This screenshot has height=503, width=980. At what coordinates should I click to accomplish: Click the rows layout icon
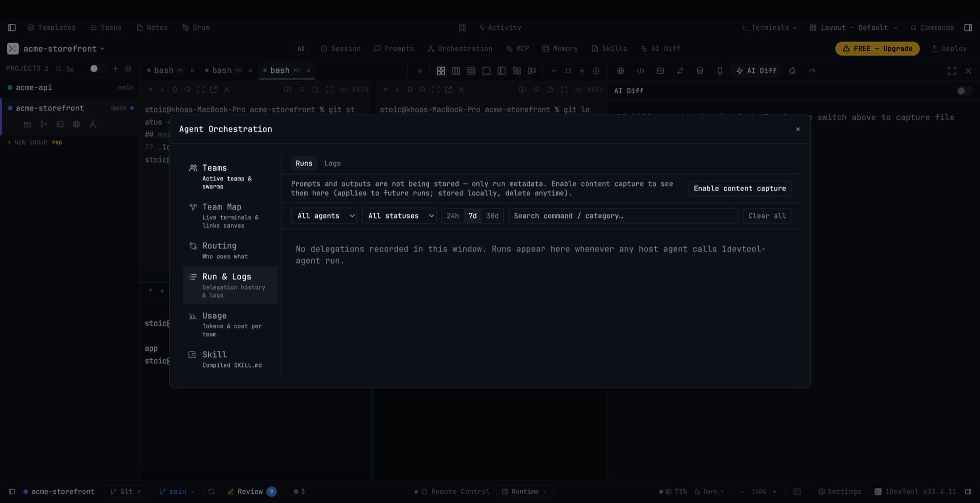tap(471, 71)
